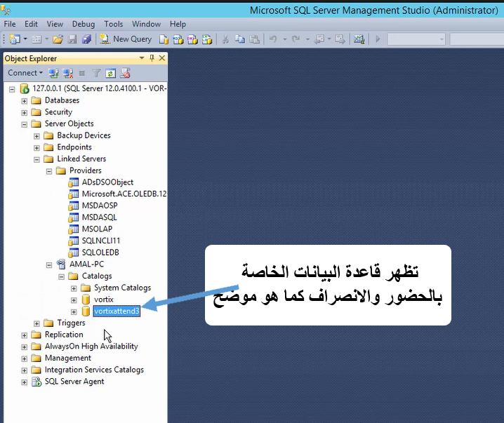Open the Debug menu

coord(84,24)
